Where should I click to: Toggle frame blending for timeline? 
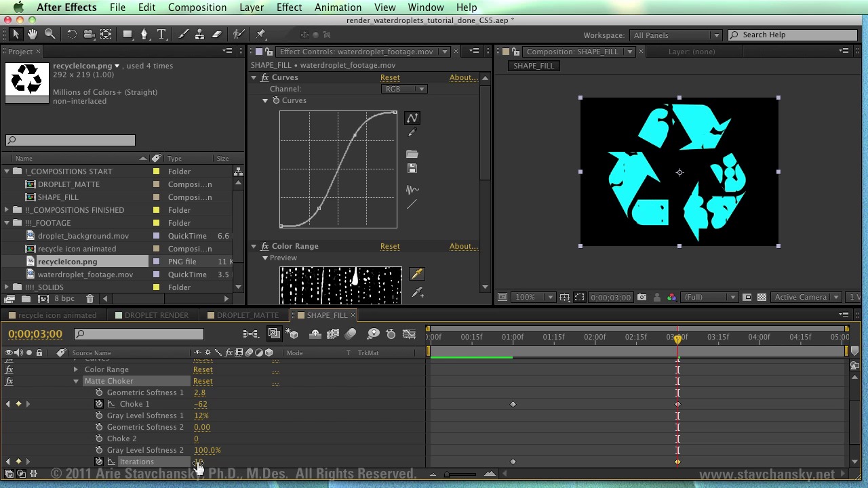coord(333,333)
